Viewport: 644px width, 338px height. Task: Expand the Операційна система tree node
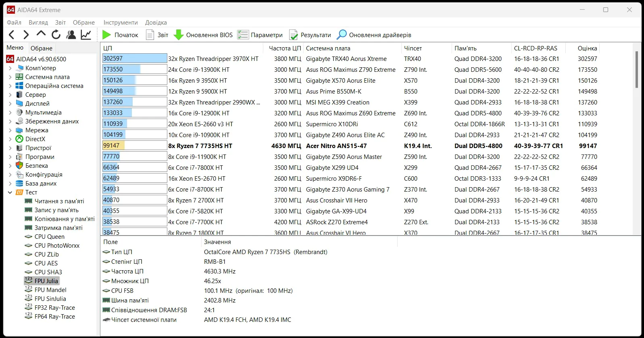tap(10, 86)
